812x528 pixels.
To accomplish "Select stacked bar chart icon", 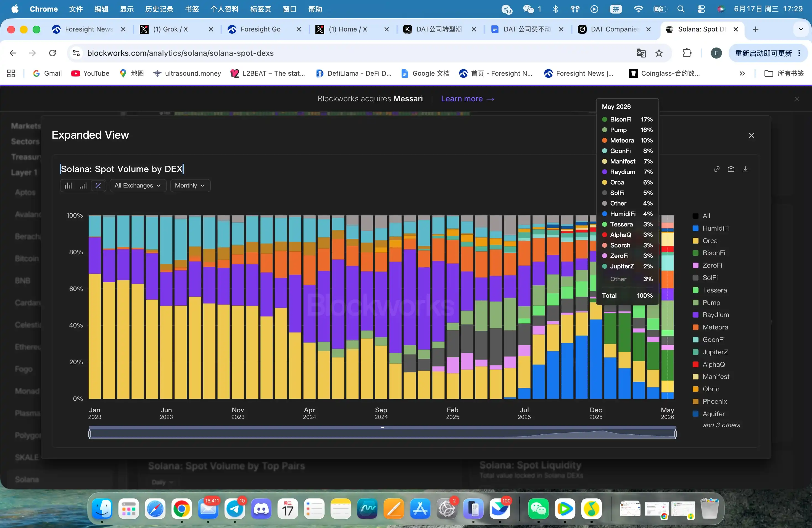I will (x=68, y=186).
